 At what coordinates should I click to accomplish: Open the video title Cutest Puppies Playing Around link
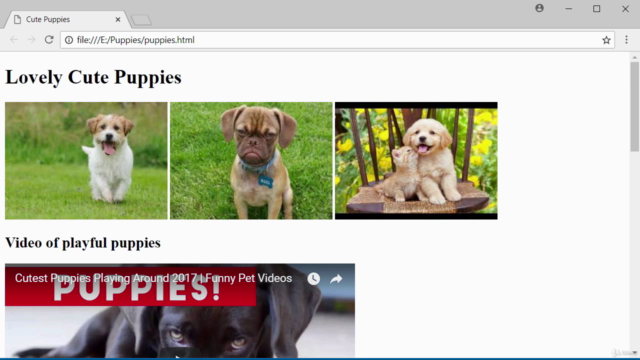click(153, 278)
